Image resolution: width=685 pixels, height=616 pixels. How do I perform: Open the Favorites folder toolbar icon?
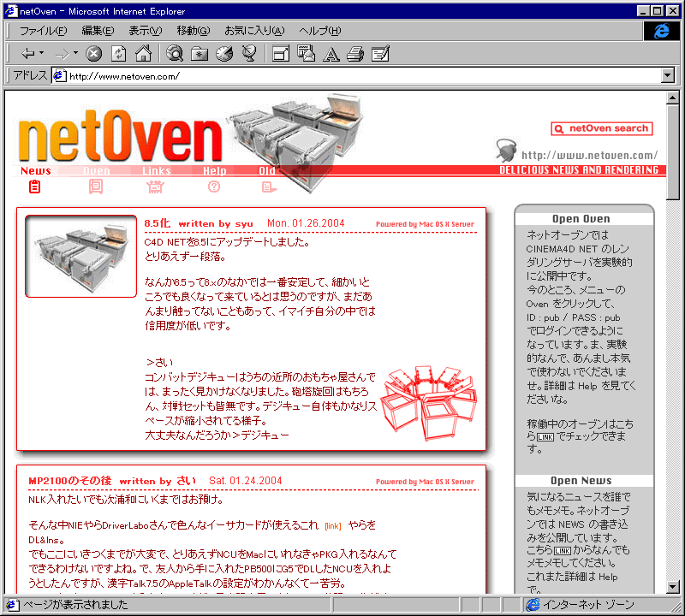click(x=200, y=54)
